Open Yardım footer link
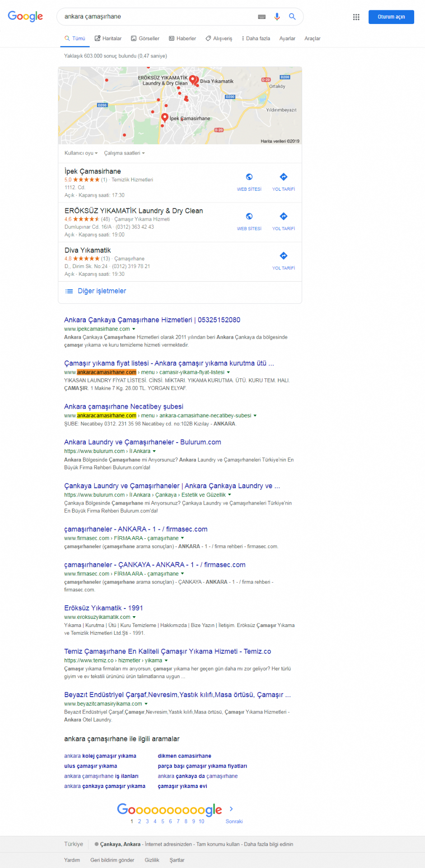The width and height of the screenshot is (425, 868). [72, 860]
